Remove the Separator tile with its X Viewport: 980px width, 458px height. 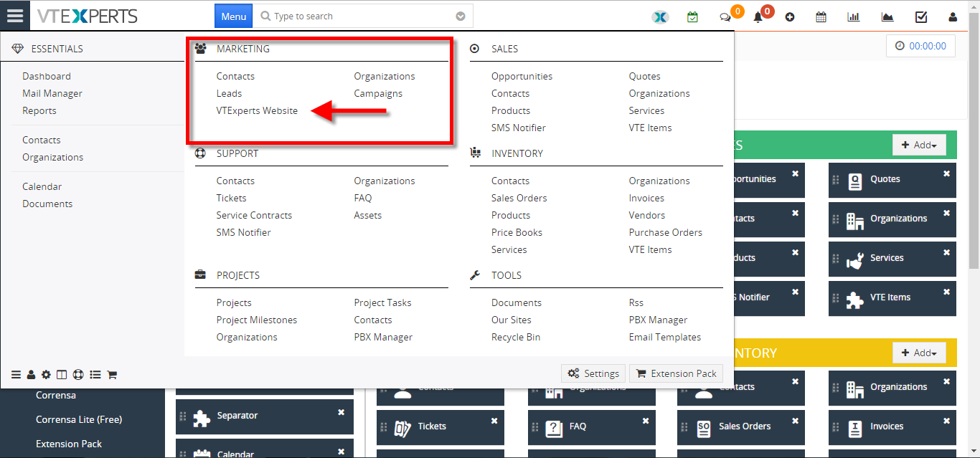click(341, 411)
